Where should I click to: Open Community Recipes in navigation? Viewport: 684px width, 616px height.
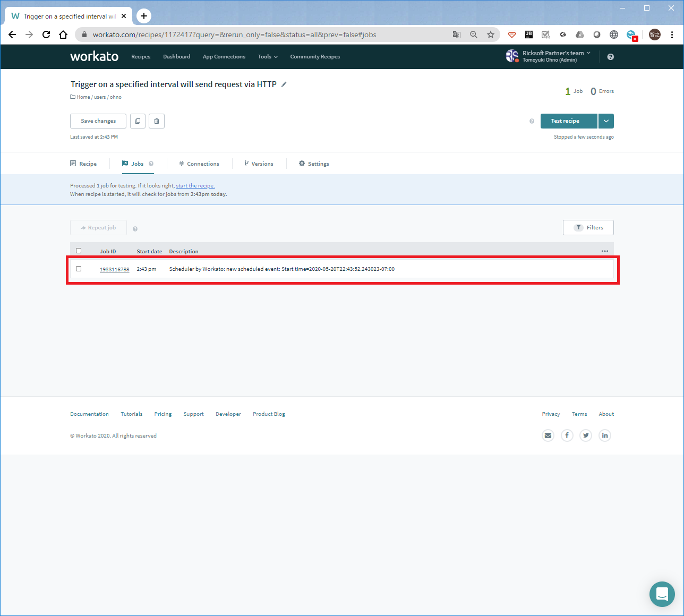pyautogui.click(x=315, y=57)
